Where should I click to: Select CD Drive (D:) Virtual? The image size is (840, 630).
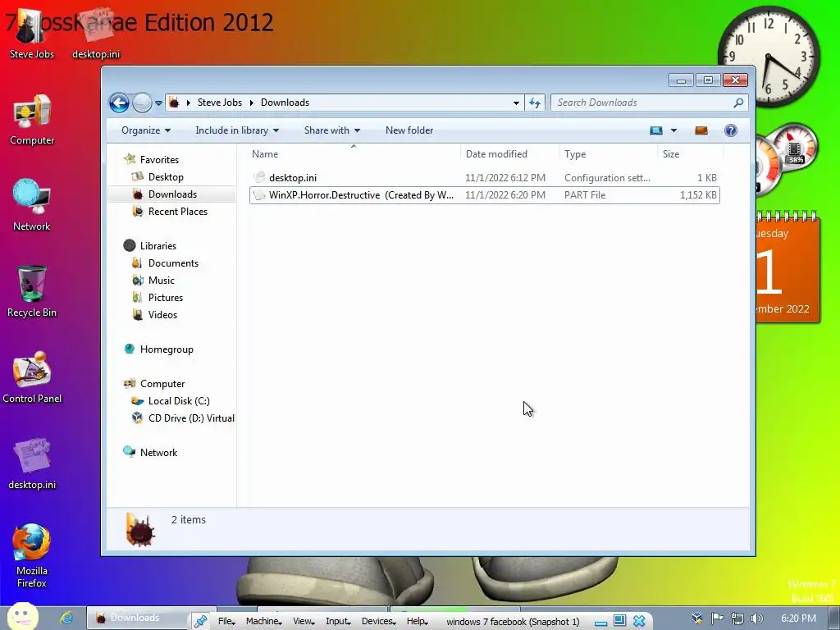click(191, 418)
